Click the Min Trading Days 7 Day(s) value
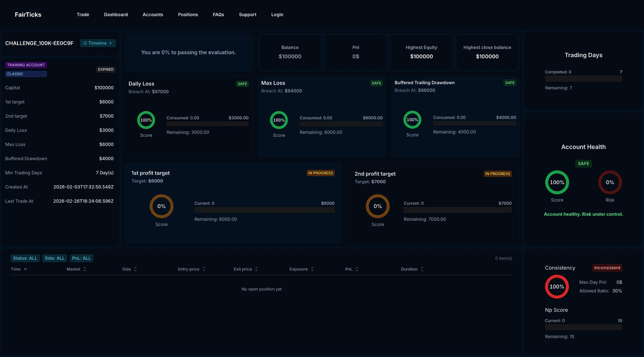The height and width of the screenshot is (357, 644). pyautogui.click(x=105, y=173)
